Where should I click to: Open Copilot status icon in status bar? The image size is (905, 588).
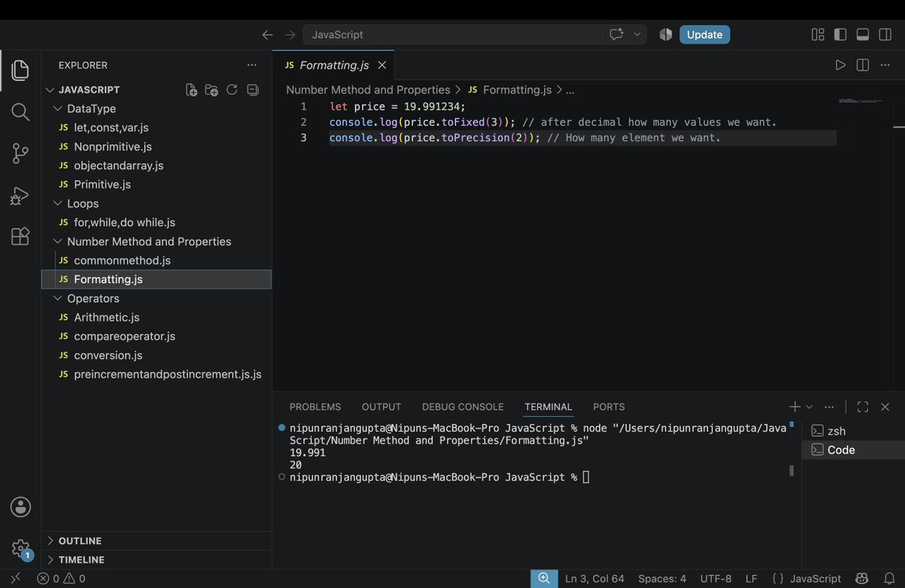[862, 578]
